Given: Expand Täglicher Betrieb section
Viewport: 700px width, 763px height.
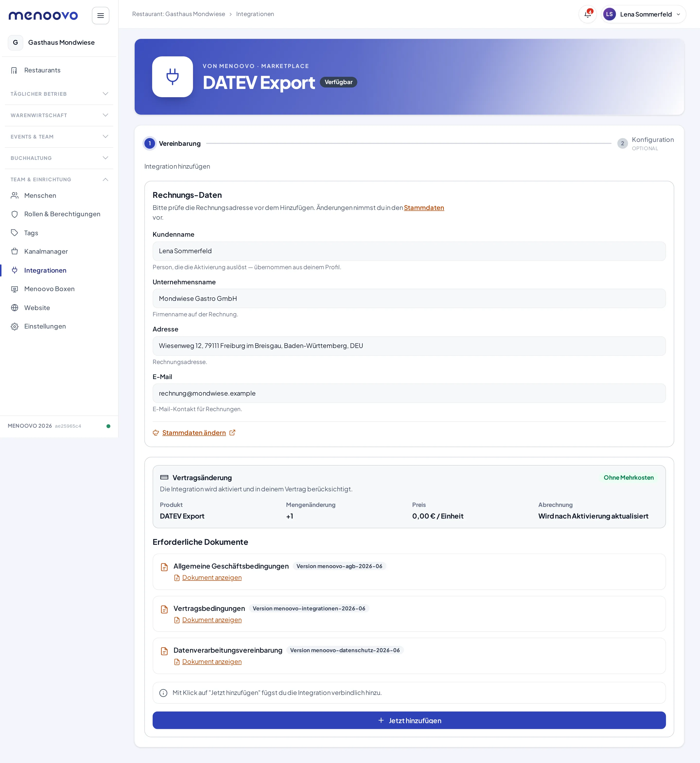Looking at the screenshot, I should click(x=59, y=94).
